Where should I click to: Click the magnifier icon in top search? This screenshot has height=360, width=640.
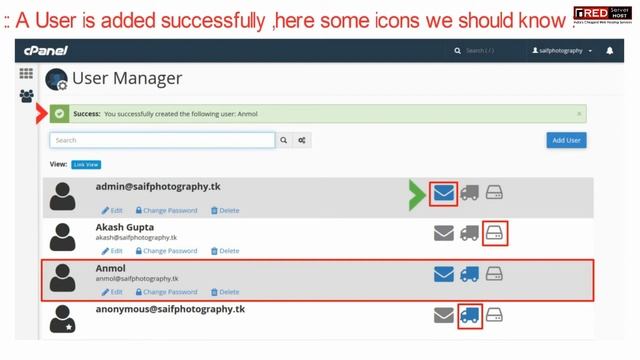pos(458,51)
